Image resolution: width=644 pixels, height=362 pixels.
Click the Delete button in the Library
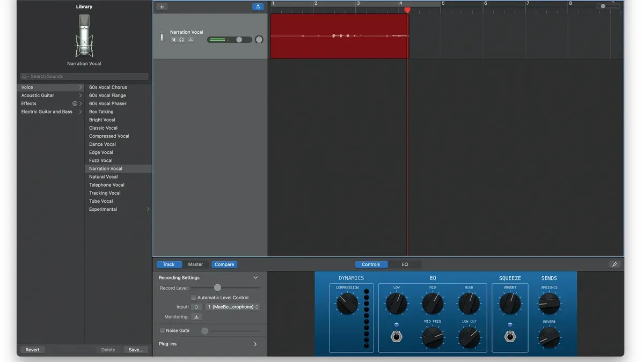[108, 350]
